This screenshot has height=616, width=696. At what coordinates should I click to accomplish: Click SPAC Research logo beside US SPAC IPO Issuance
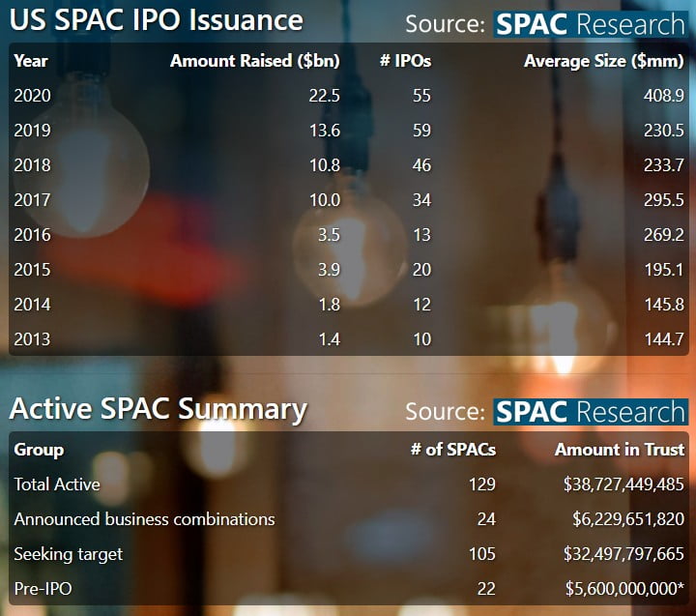[590, 23]
